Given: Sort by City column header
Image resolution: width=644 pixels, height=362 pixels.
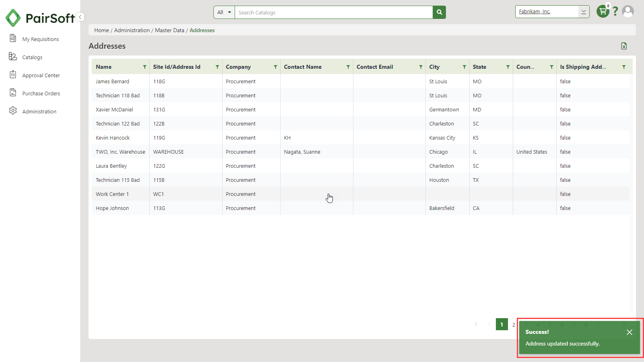Looking at the screenshot, I should coord(434,67).
